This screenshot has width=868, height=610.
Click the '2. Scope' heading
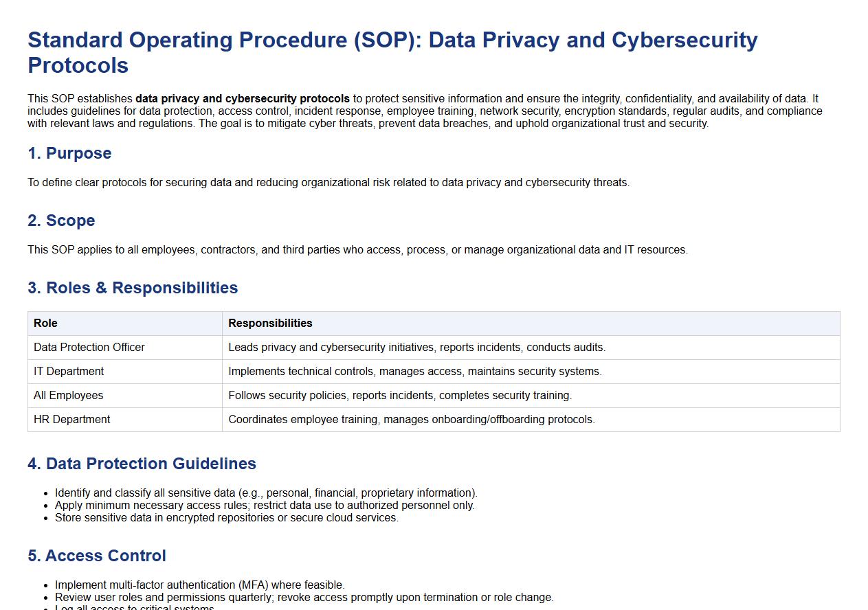pyautogui.click(x=61, y=221)
